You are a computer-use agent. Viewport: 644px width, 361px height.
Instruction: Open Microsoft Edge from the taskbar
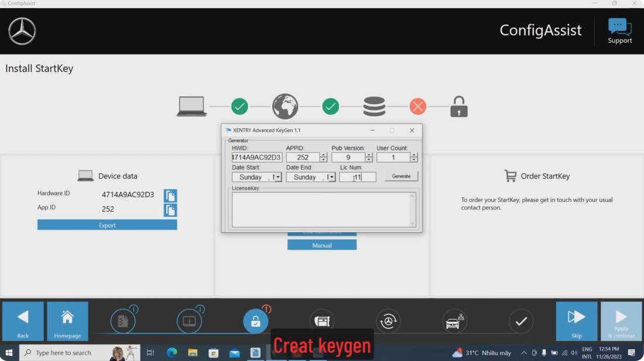(172, 352)
